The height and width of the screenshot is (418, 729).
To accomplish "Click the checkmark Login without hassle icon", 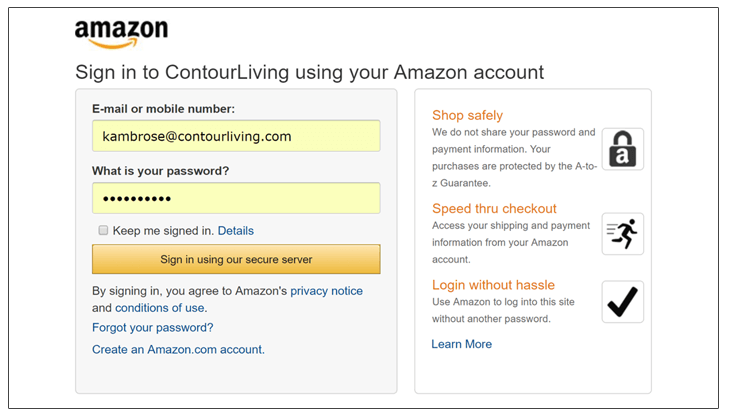I will click(622, 302).
